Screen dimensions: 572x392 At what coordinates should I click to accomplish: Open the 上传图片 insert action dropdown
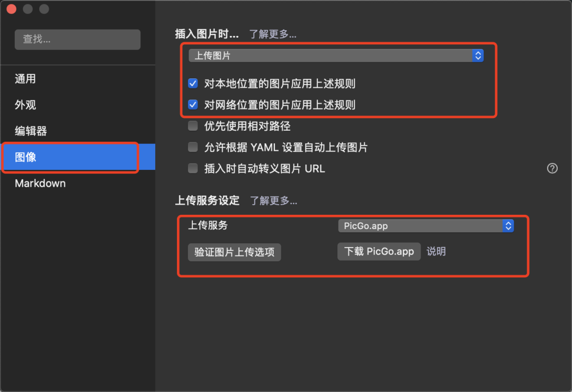[336, 56]
